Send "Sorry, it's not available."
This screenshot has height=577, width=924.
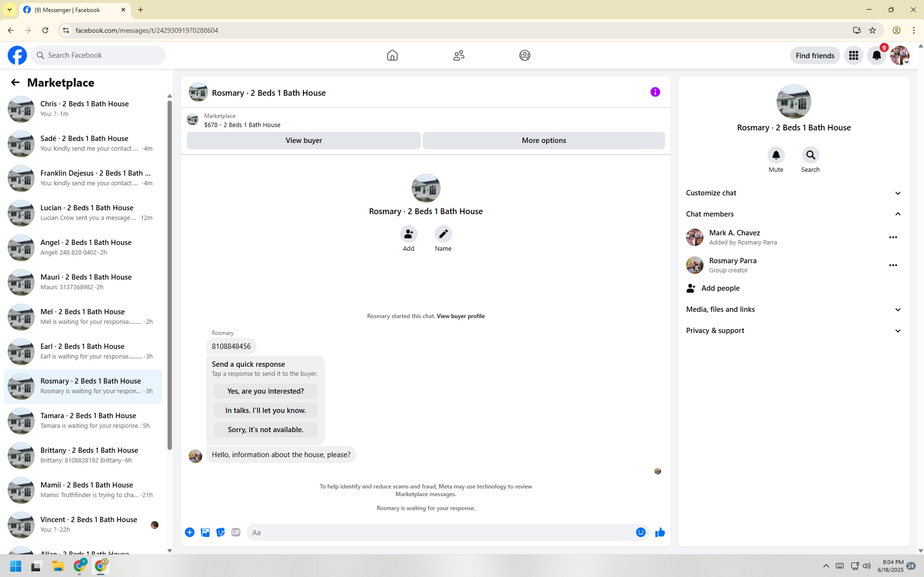(265, 430)
